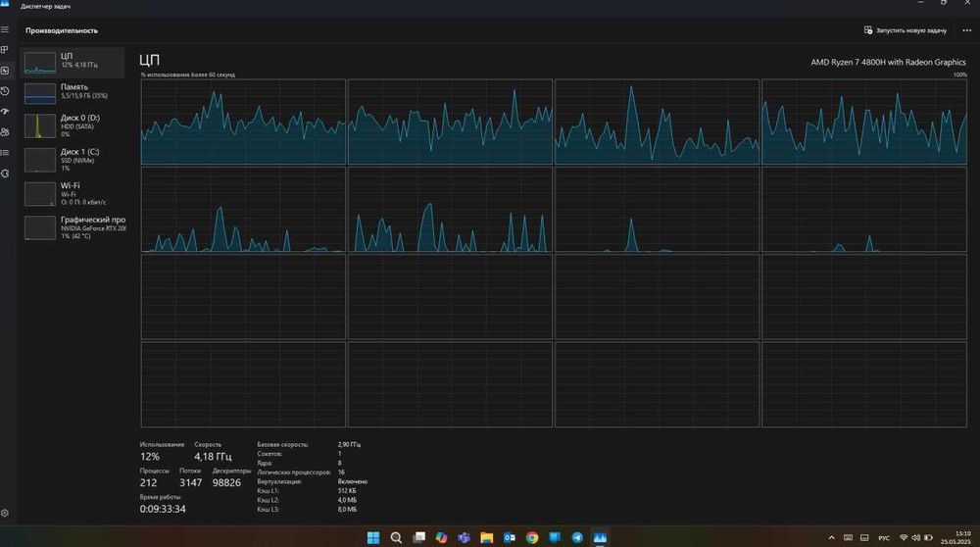Expand hidden system tray icons chevron
This screenshot has height=547, width=980.
pos(831,537)
